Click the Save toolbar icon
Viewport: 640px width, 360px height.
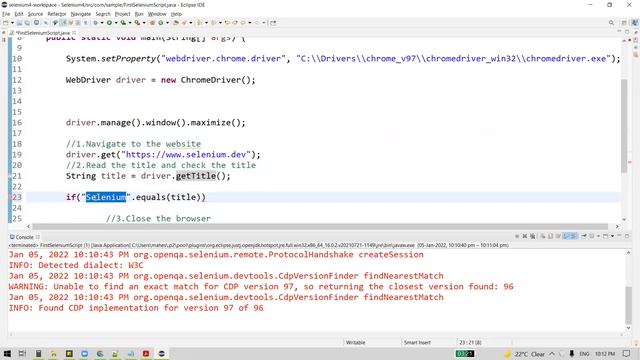19,23
